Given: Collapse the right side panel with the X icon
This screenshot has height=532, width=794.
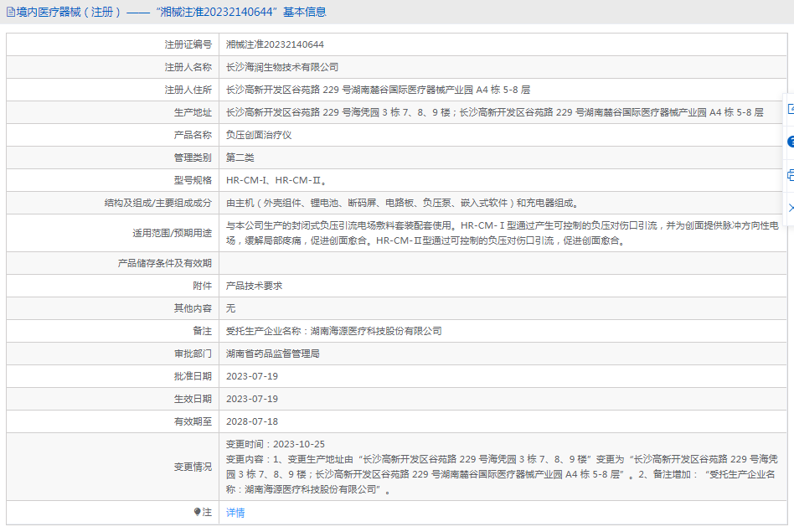Looking at the screenshot, I should tap(791, 208).
